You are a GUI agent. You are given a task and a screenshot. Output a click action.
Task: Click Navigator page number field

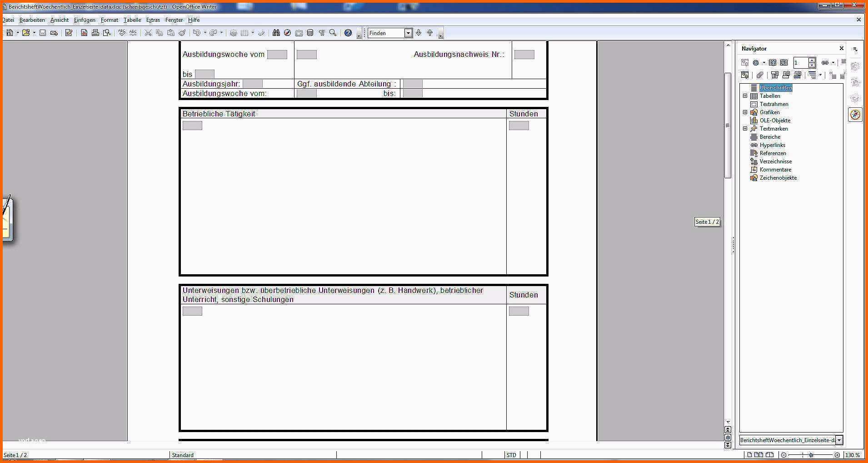coord(801,63)
